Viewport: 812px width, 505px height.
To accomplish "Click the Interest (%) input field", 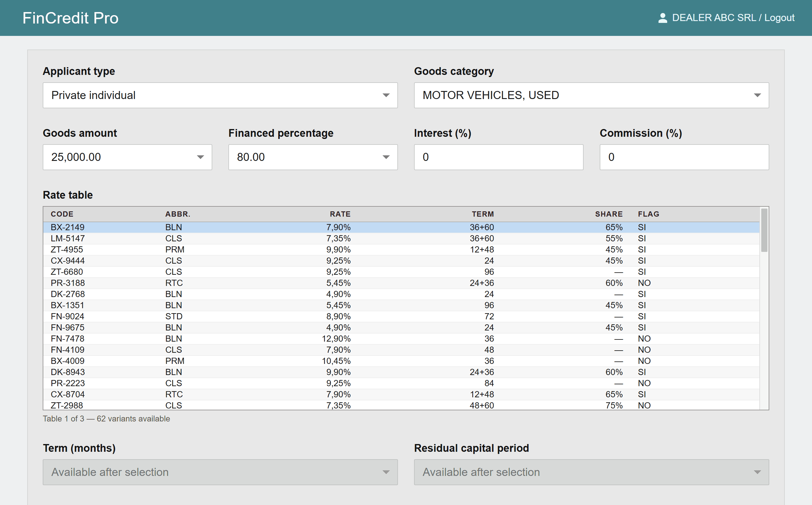I will click(x=498, y=157).
